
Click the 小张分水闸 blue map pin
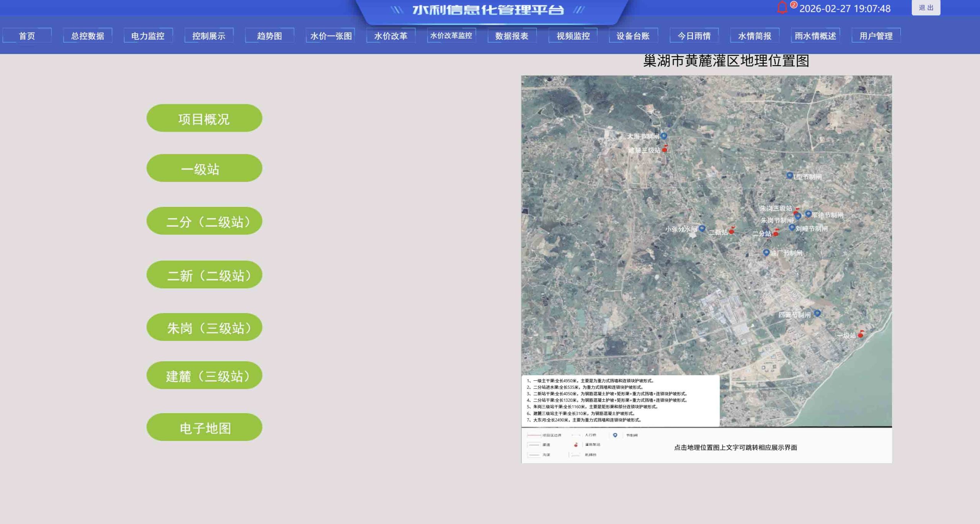tap(702, 228)
